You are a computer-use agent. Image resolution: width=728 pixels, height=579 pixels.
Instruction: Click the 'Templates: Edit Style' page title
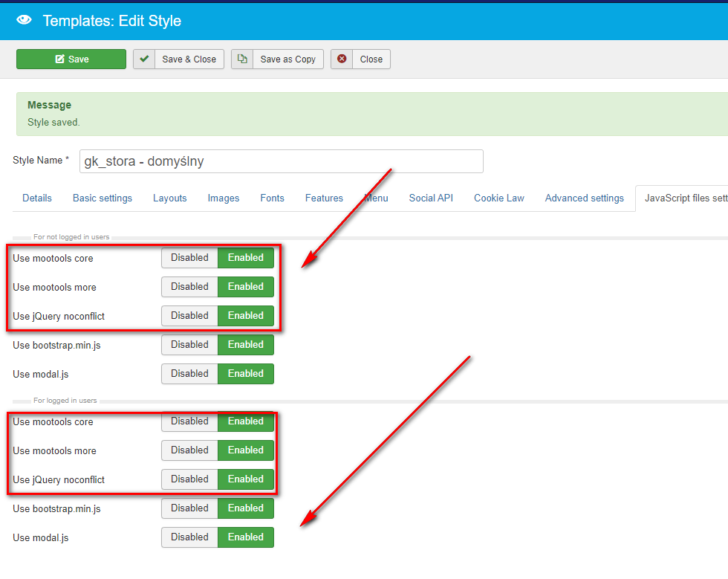(x=112, y=21)
